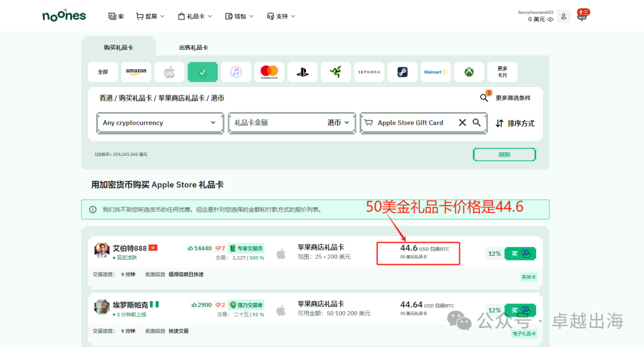Screen dimensions: 644x347
Task: Select the Sephora card category
Action: 369,72
